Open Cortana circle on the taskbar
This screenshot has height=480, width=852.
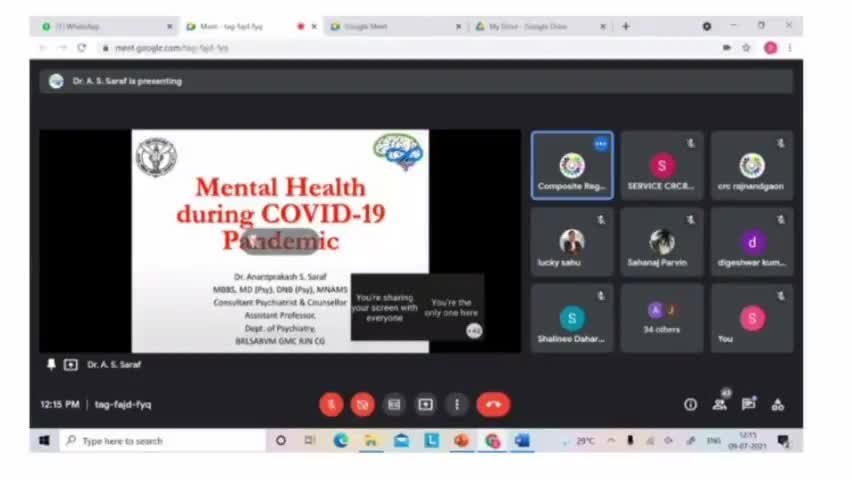(281, 441)
